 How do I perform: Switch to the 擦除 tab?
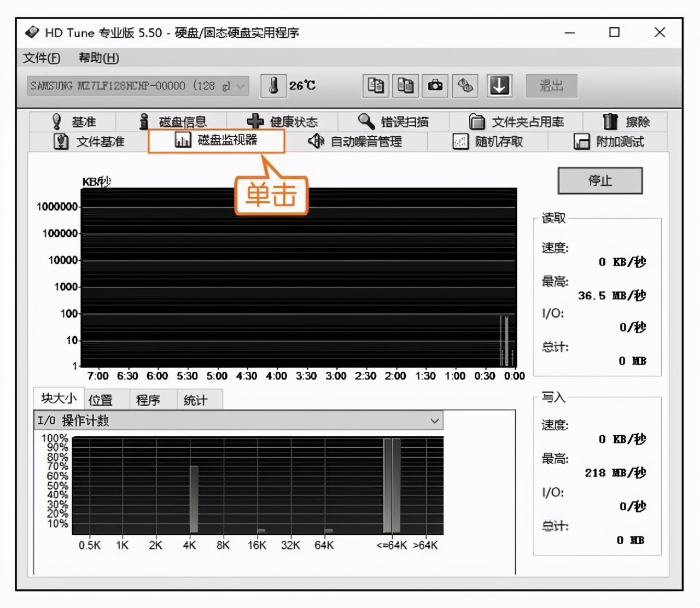(626, 121)
